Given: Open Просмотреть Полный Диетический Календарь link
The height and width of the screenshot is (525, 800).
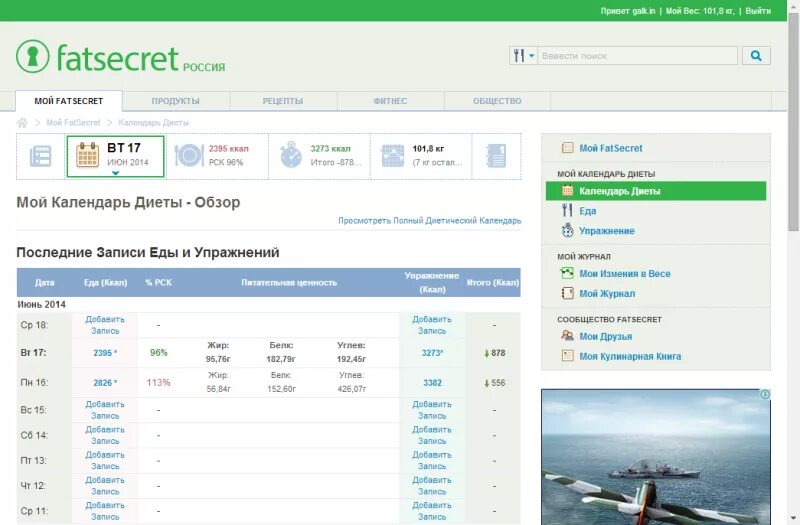Looking at the screenshot, I should click(430, 220).
